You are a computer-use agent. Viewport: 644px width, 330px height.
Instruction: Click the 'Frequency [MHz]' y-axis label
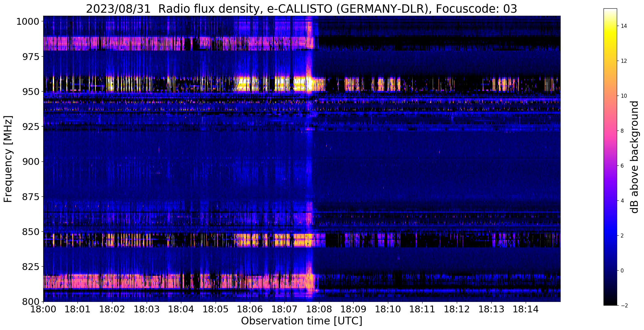(8, 159)
